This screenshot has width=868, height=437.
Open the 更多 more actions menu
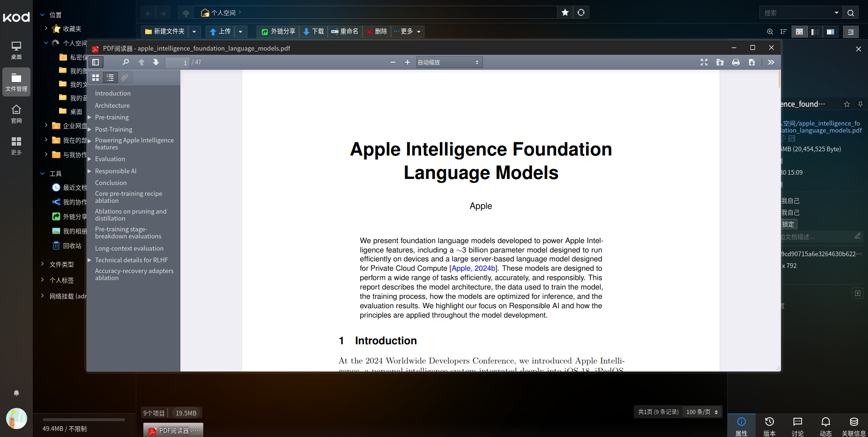tap(408, 31)
